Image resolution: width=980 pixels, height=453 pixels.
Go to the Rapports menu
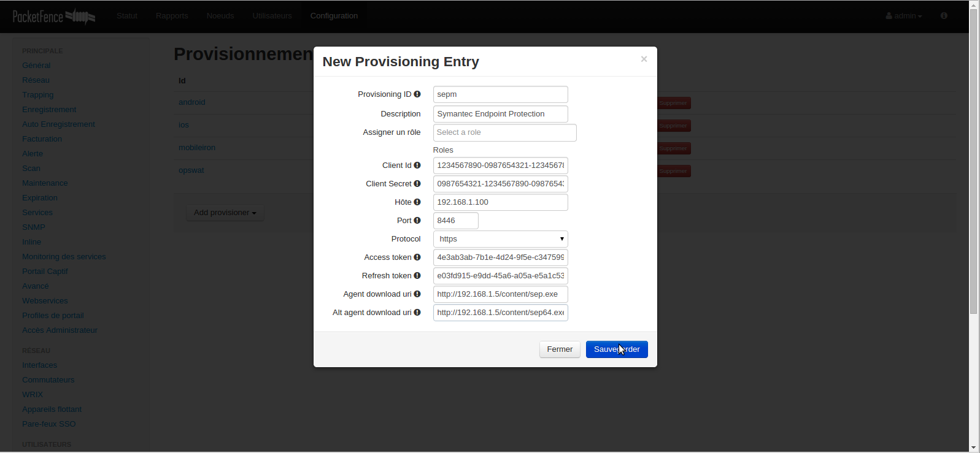(x=172, y=16)
